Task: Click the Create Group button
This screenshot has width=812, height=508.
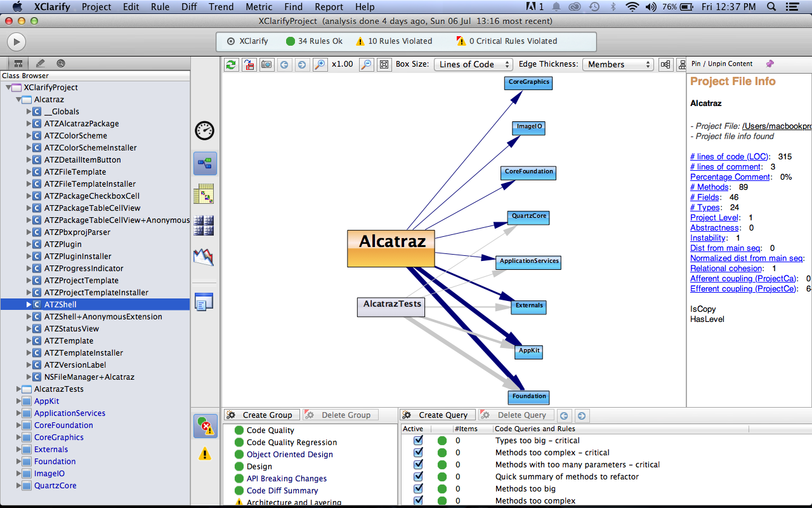Action: (261, 415)
